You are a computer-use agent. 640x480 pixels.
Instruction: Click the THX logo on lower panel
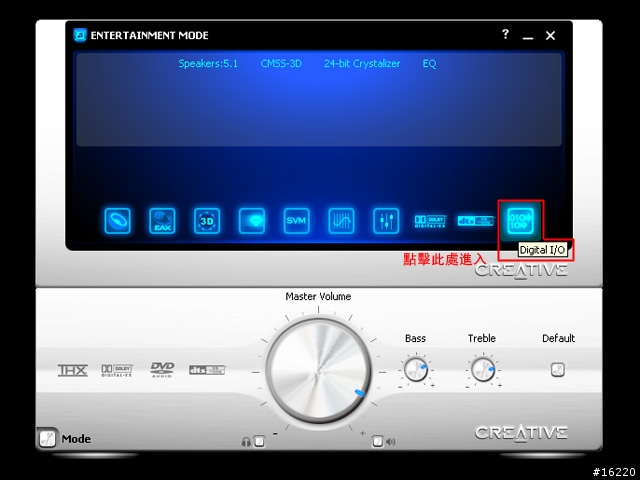[73, 370]
